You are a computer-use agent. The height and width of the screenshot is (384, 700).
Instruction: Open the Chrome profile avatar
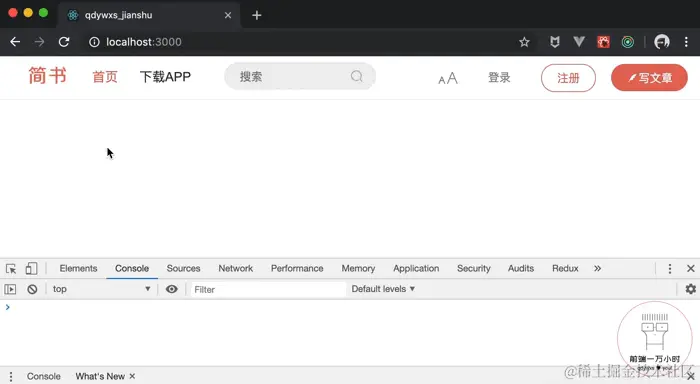click(x=662, y=42)
